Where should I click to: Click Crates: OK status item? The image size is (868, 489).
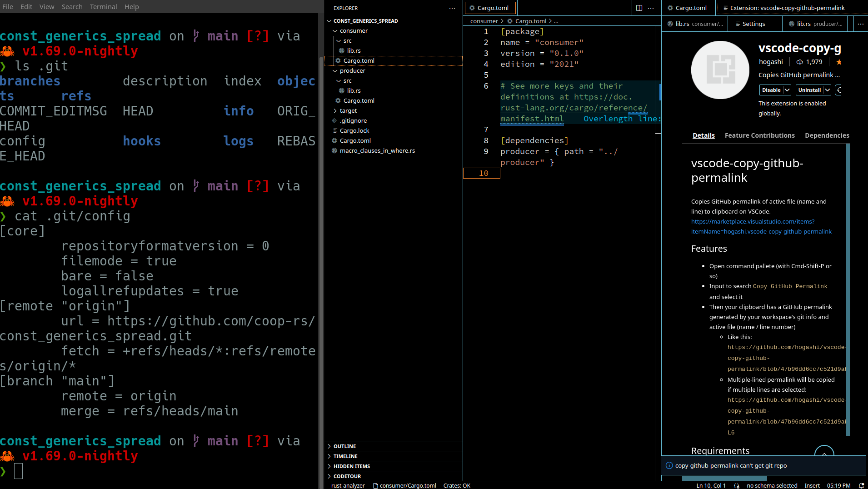(x=457, y=485)
